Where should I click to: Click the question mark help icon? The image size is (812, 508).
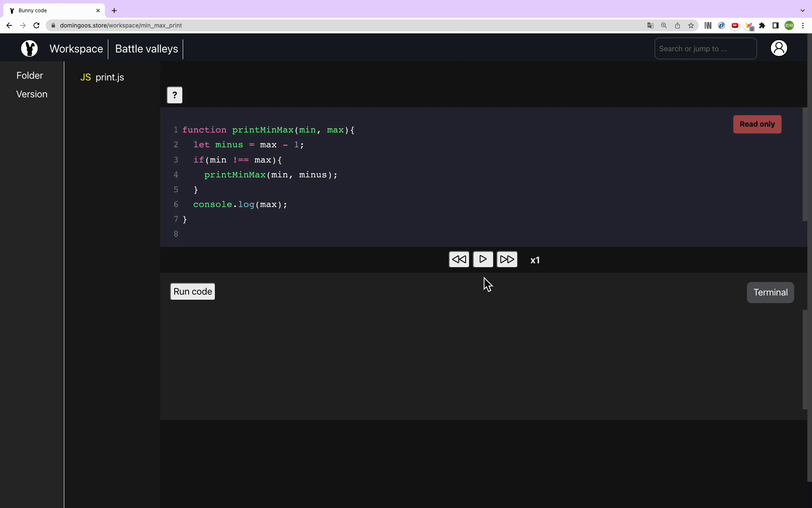[174, 95]
